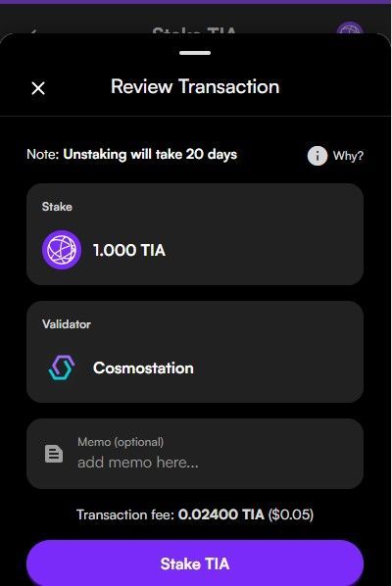Click the Cosmostation validator logo

[x=62, y=367]
